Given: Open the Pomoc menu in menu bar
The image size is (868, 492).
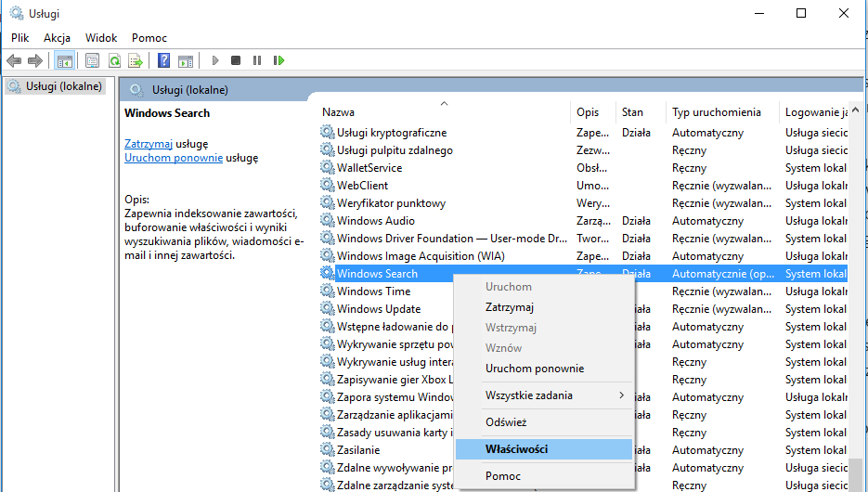Looking at the screenshot, I should coord(149,38).
